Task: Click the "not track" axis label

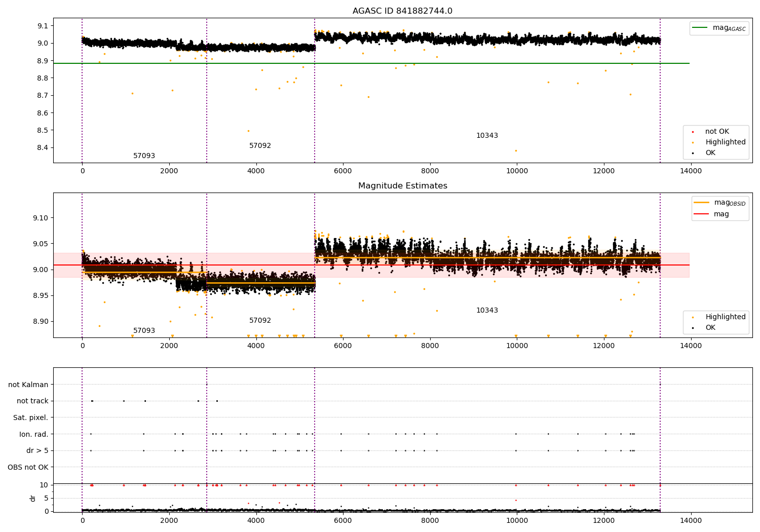Action: coord(32,401)
